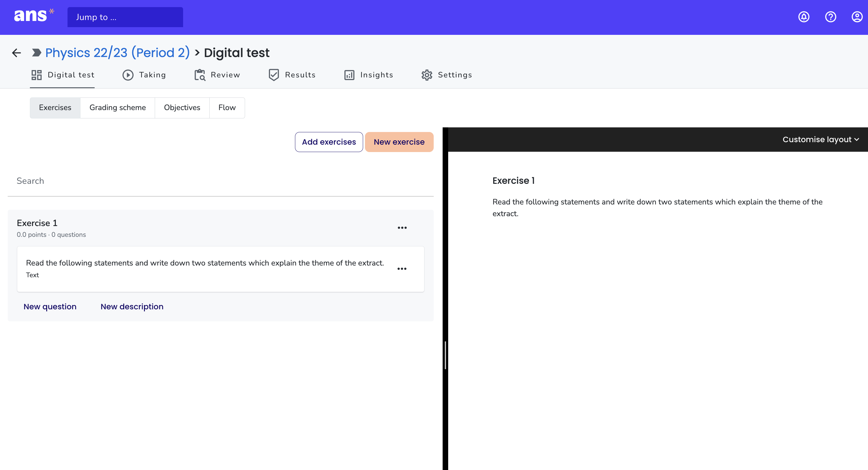The image size is (868, 470).
Task: Switch to the Taking tab
Action: point(144,75)
